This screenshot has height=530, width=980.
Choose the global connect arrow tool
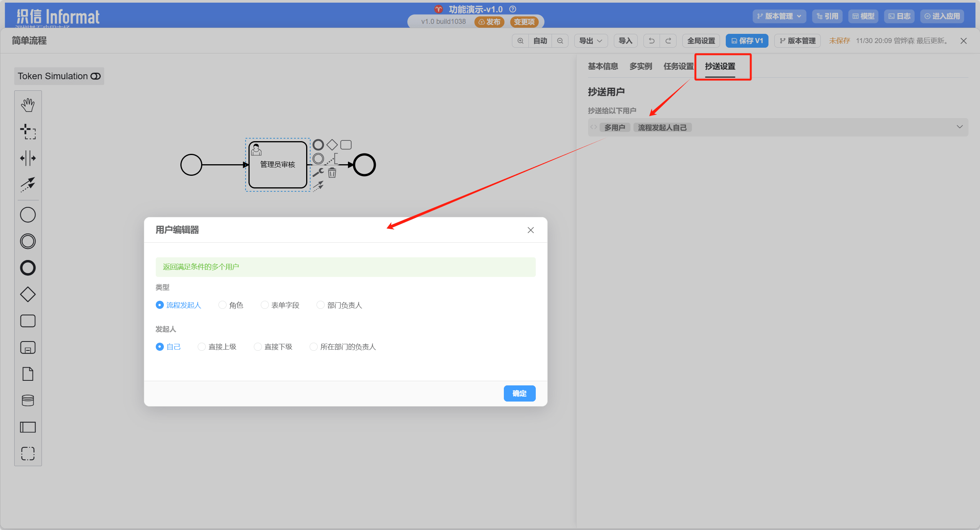point(28,185)
